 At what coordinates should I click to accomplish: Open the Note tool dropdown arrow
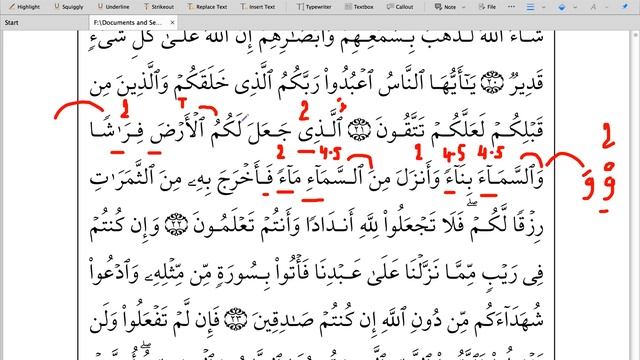(464, 7)
